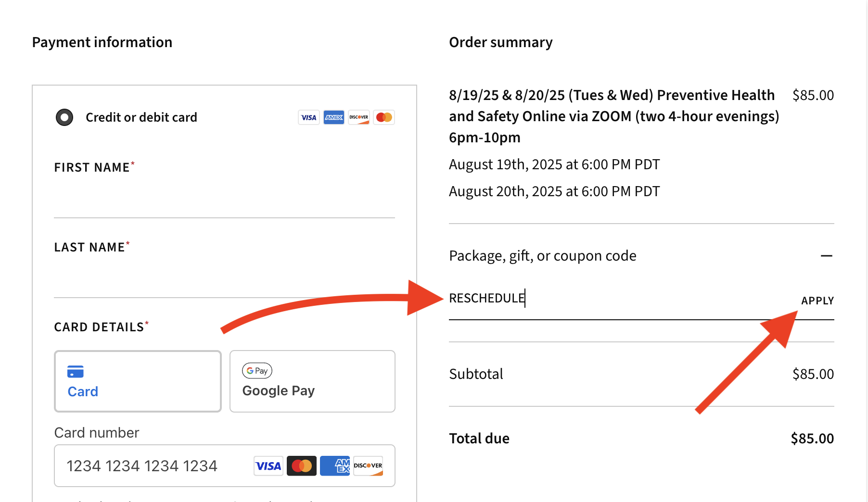Screen dimensions: 868x502
Task: Click the Package, gift, or coupon code heading
Action: 542,256
